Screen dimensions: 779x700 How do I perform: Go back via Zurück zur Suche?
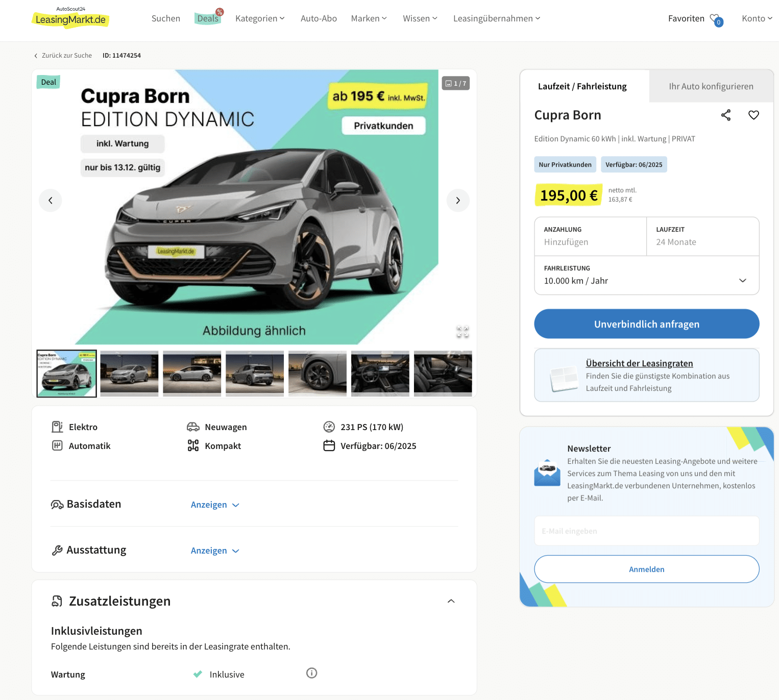[63, 55]
